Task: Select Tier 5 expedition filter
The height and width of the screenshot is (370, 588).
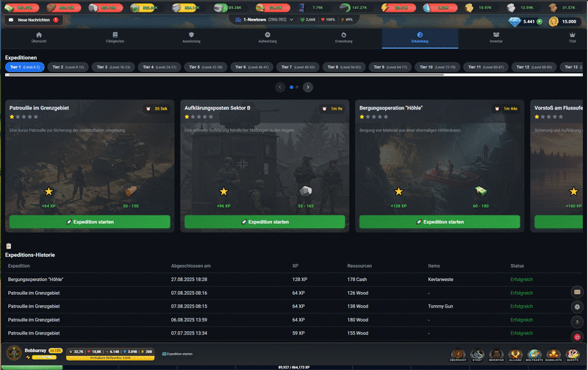Action: pyautogui.click(x=206, y=67)
